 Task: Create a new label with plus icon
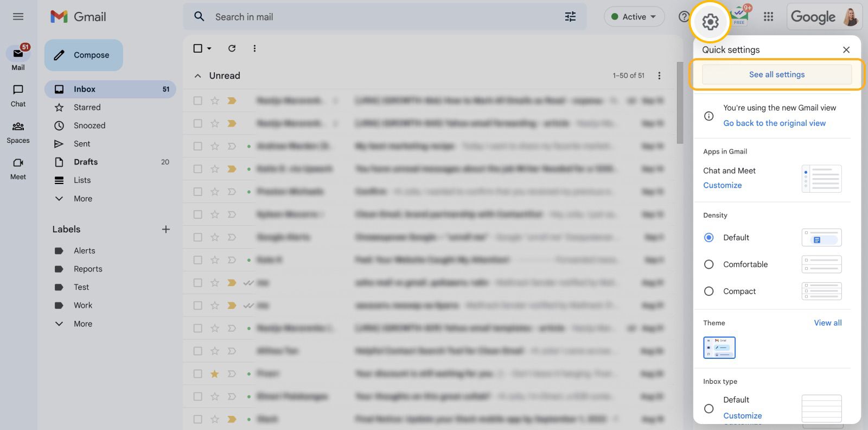point(166,229)
